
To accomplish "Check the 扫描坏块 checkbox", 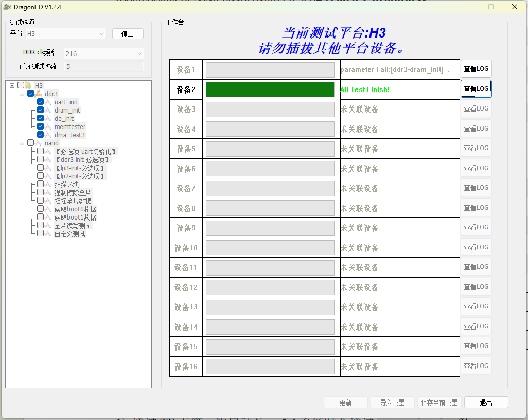I will [x=41, y=184].
